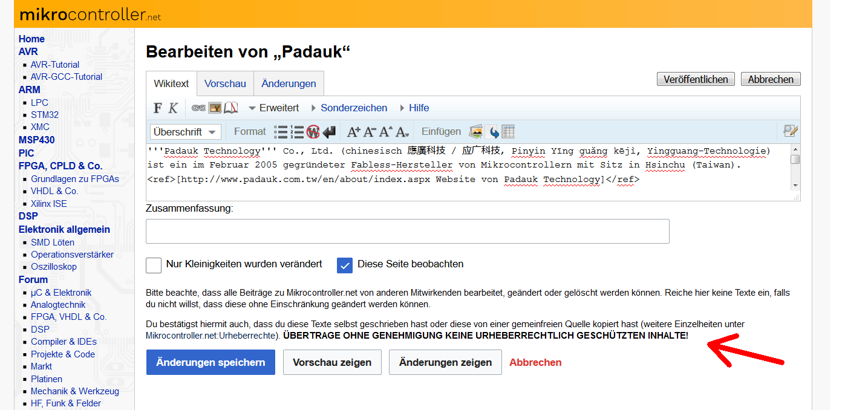Open 'Compiler & IDEs' forum link
868x410 pixels.
(64, 342)
